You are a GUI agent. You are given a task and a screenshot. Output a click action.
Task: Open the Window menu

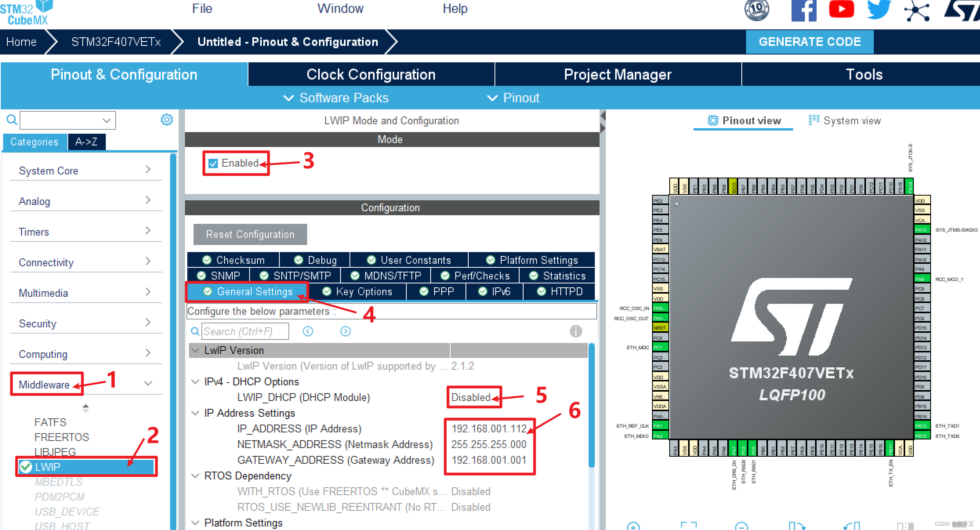[340, 9]
